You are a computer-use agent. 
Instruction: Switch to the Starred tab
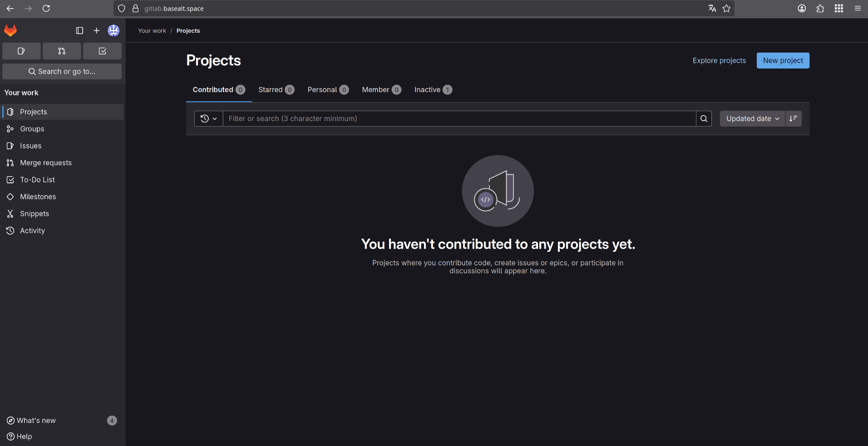point(276,90)
